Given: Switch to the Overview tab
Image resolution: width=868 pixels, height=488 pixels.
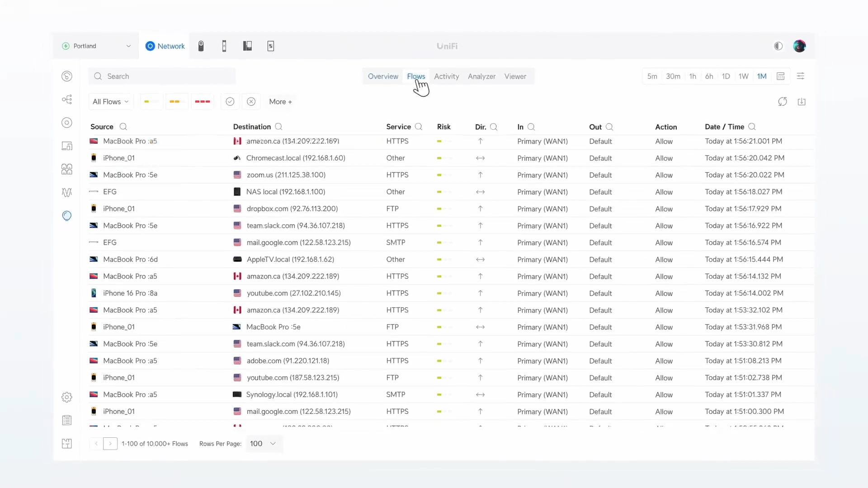Looking at the screenshot, I should click(x=383, y=76).
